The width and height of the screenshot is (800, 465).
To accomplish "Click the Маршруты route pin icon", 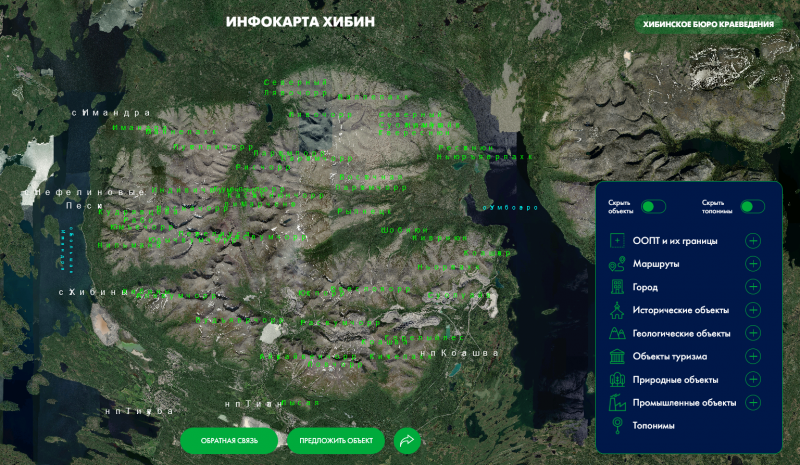I will click(617, 264).
